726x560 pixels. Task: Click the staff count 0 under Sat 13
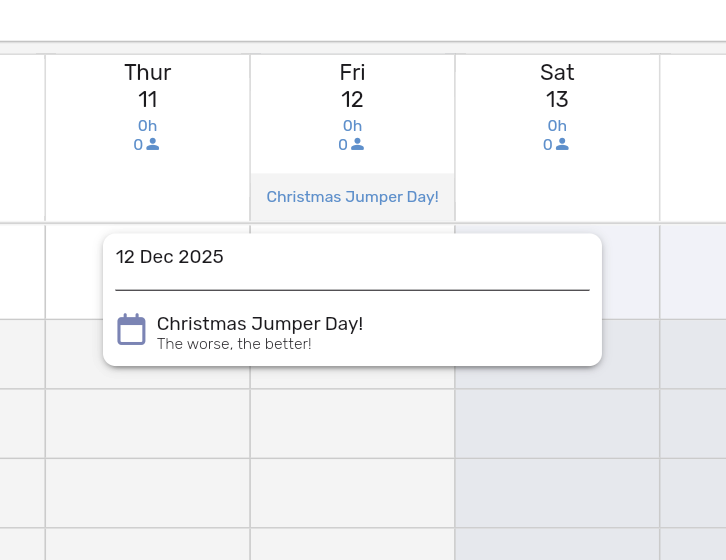click(548, 145)
